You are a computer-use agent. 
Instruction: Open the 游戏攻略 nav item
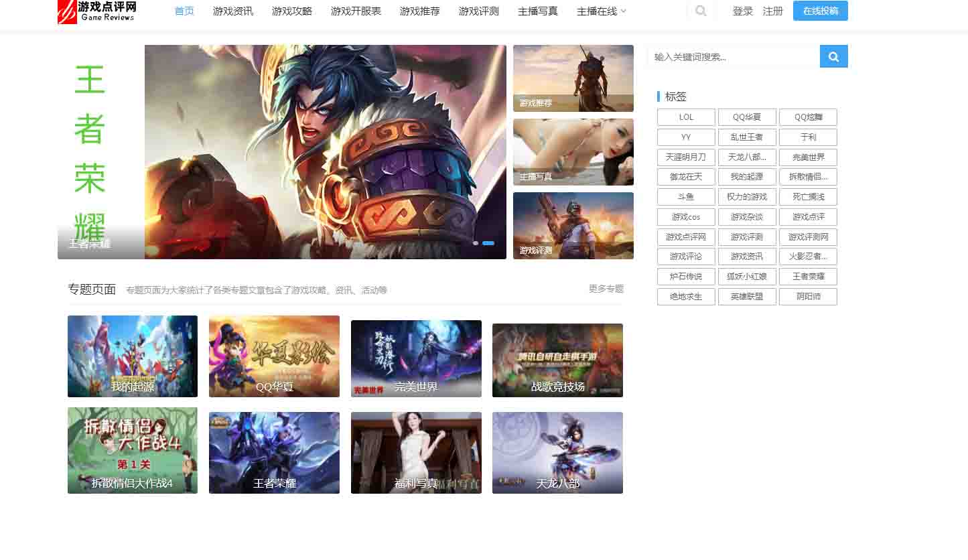click(x=292, y=11)
